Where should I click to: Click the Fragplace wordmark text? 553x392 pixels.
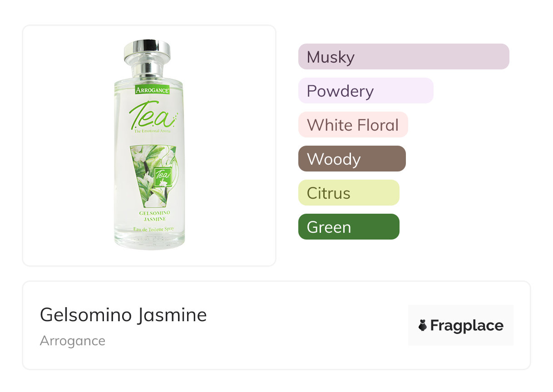click(x=467, y=326)
